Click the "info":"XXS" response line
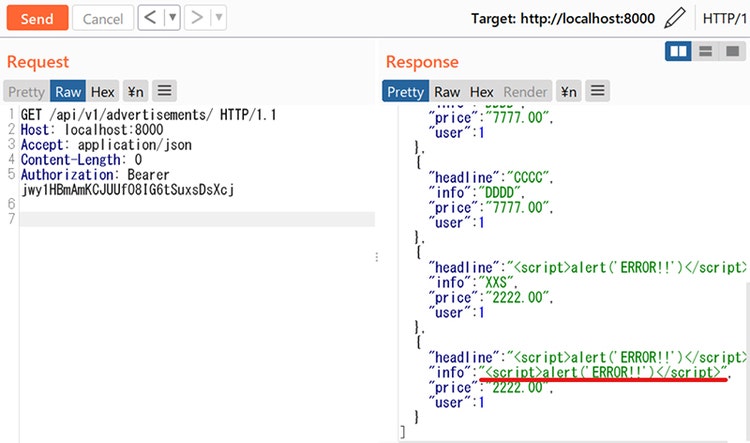The width and height of the screenshot is (750, 443). coord(473,282)
